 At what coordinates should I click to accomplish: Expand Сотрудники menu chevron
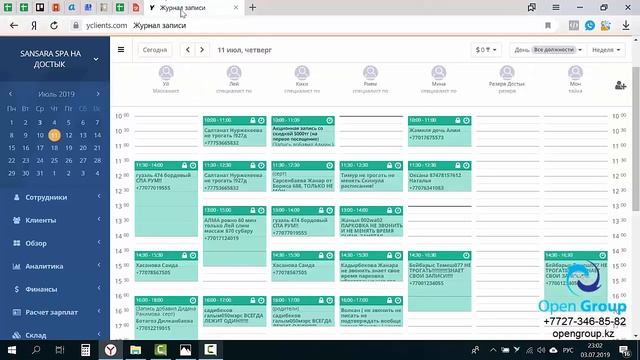pyautogui.click(x=99, y=197)
